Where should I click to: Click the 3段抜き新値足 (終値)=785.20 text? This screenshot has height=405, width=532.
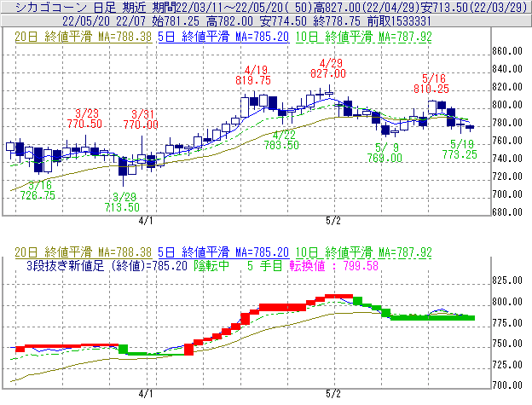pyautogui.click(x=107, y=265)
